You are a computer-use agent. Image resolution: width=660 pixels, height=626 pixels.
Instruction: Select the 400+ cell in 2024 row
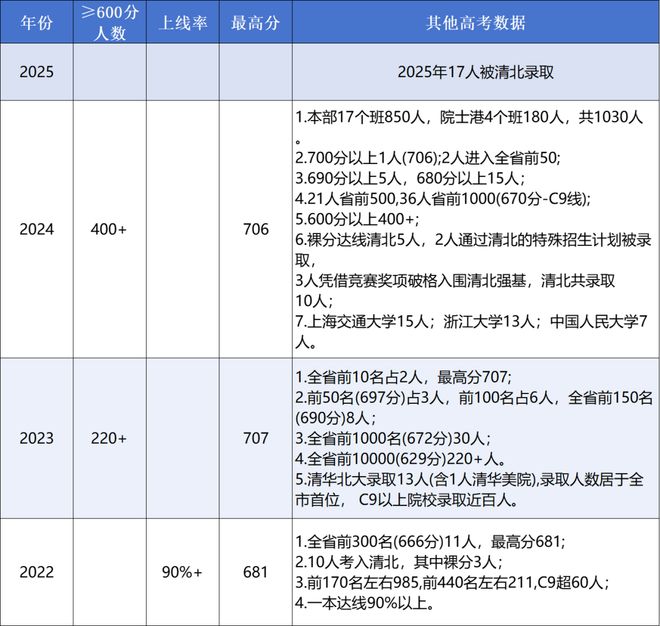point(109,229)
